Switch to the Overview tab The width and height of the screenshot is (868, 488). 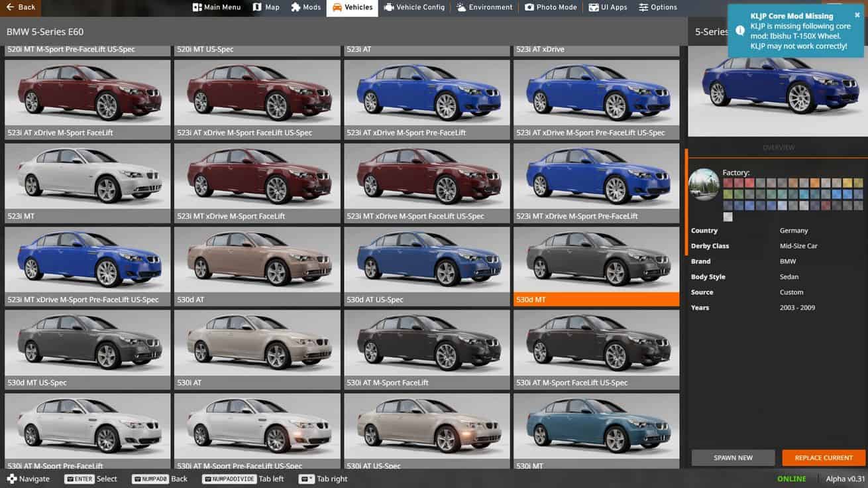778,147
